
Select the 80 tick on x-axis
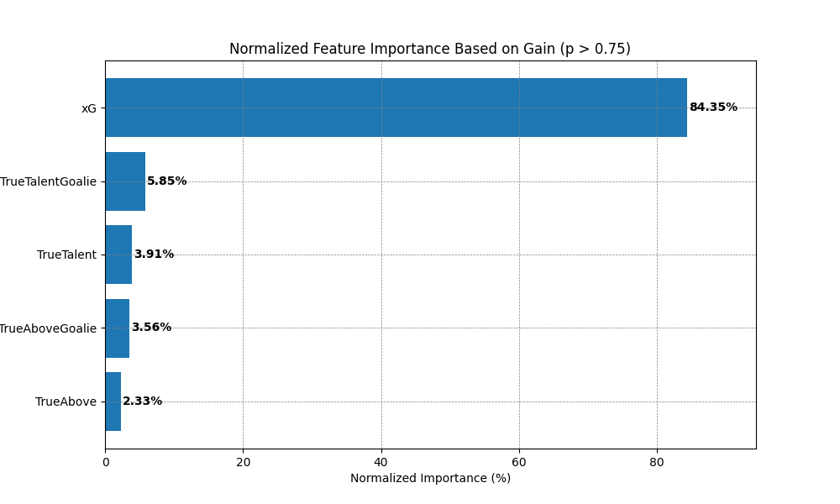coord(657,461)
